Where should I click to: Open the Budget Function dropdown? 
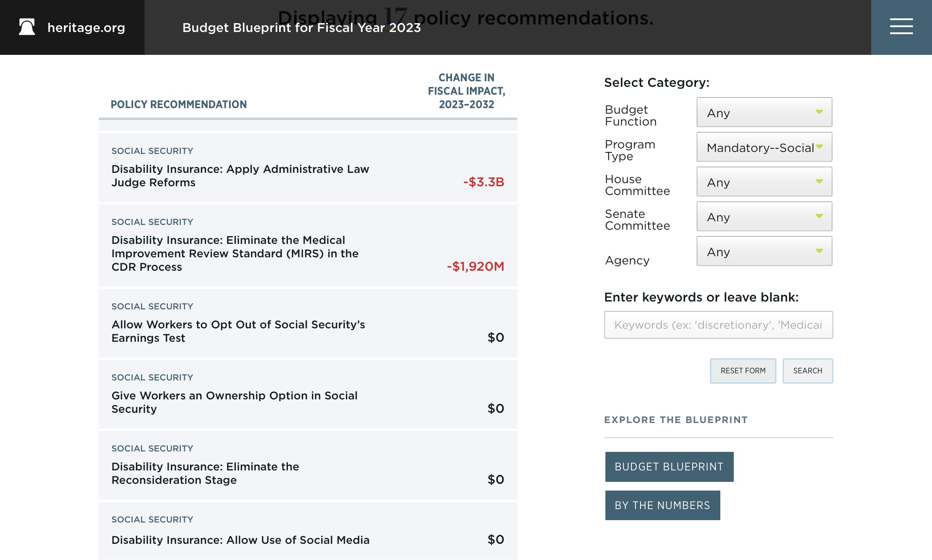click(x=764, y=112)
